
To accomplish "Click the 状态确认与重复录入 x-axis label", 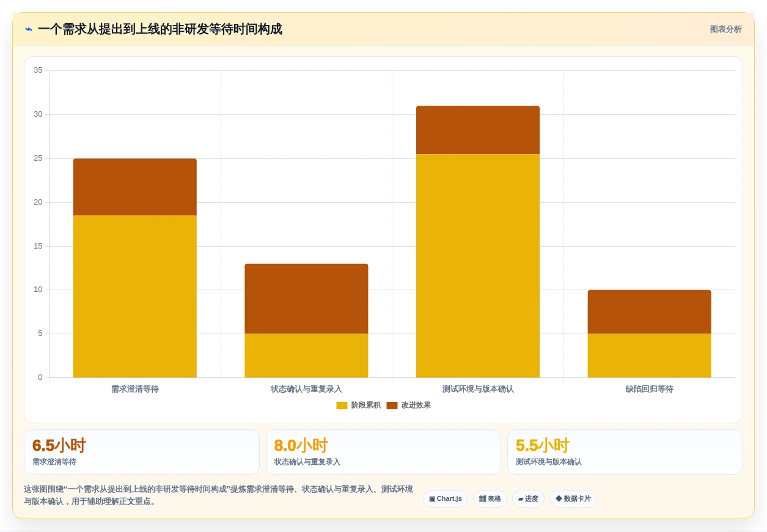I will coord(306,389).
